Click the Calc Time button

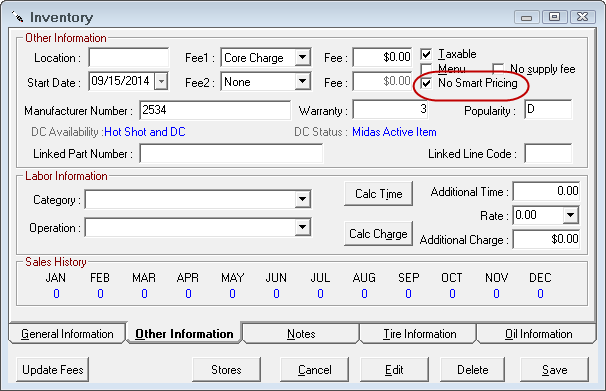(x=378, y=194)
